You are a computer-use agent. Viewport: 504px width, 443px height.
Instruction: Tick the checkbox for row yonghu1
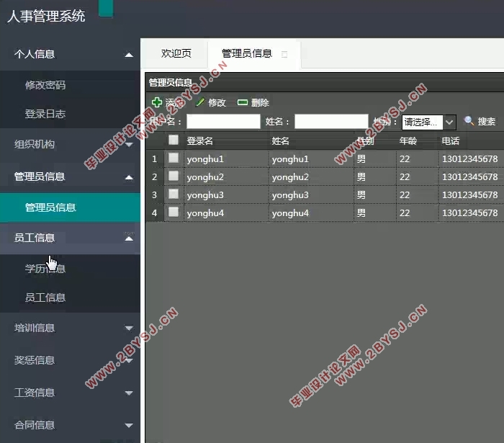point(174,158)
